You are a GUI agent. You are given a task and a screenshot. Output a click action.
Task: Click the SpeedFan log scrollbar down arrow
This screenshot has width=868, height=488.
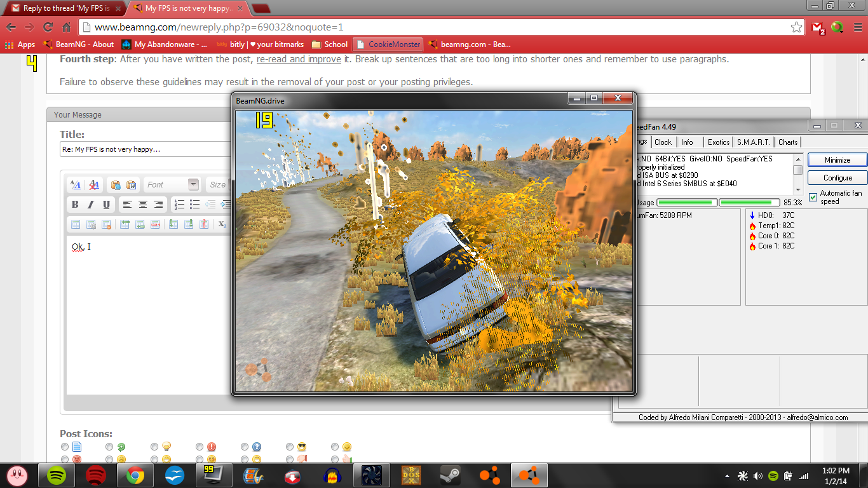tap(798, 189)
